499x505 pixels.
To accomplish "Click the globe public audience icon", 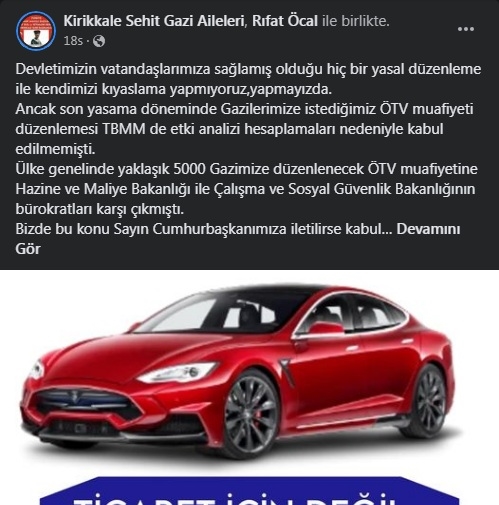I will tap(99, 41).
